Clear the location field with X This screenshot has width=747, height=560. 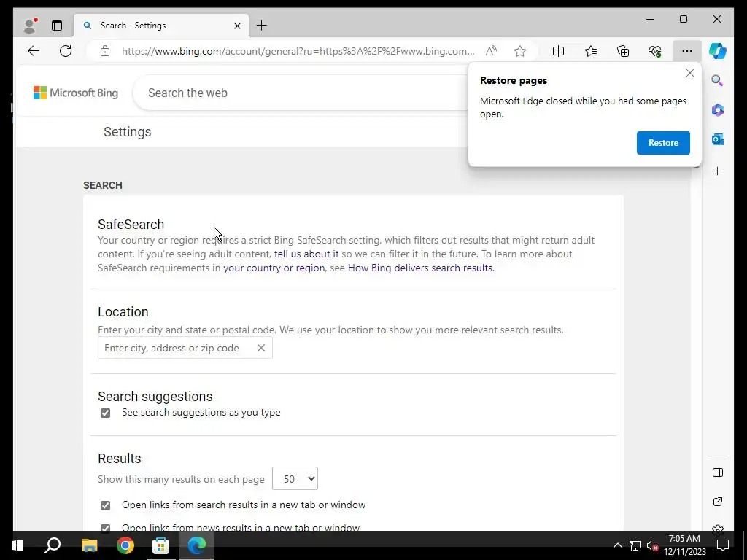click(x=261, y=348)
